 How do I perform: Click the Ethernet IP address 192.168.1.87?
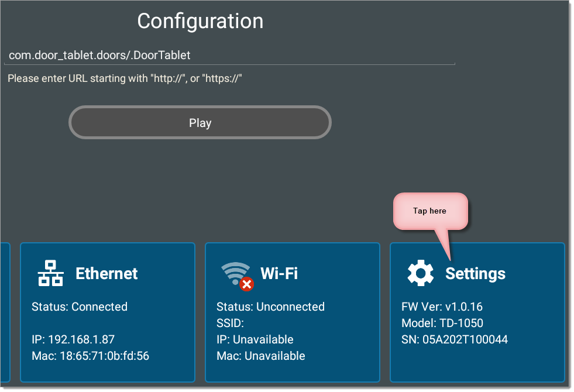click(73, 340)
